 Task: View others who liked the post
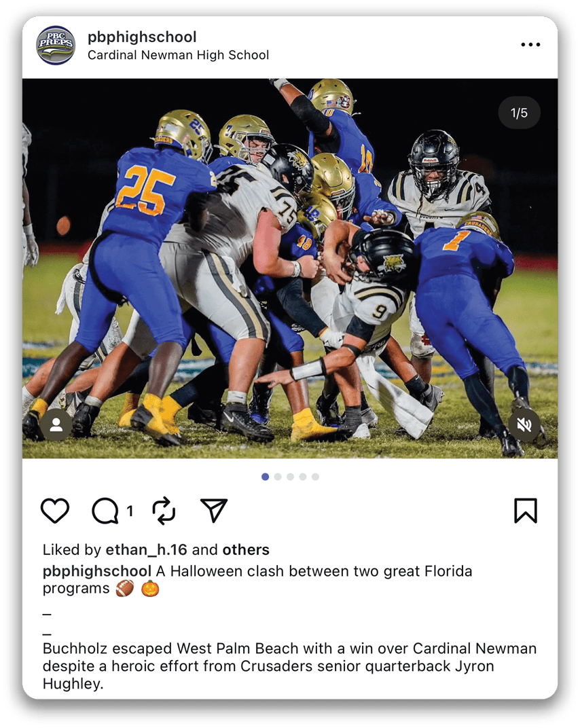coord(246,549)
